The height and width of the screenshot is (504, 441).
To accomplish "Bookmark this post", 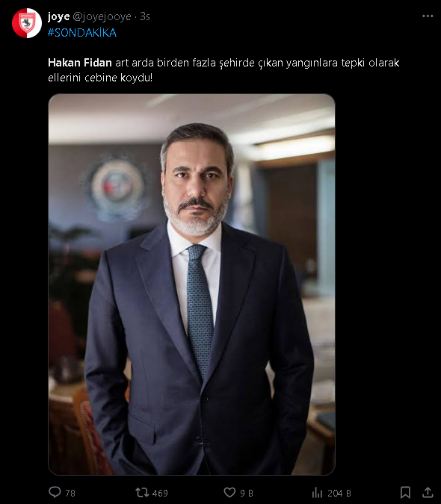I will pos(405,492).
